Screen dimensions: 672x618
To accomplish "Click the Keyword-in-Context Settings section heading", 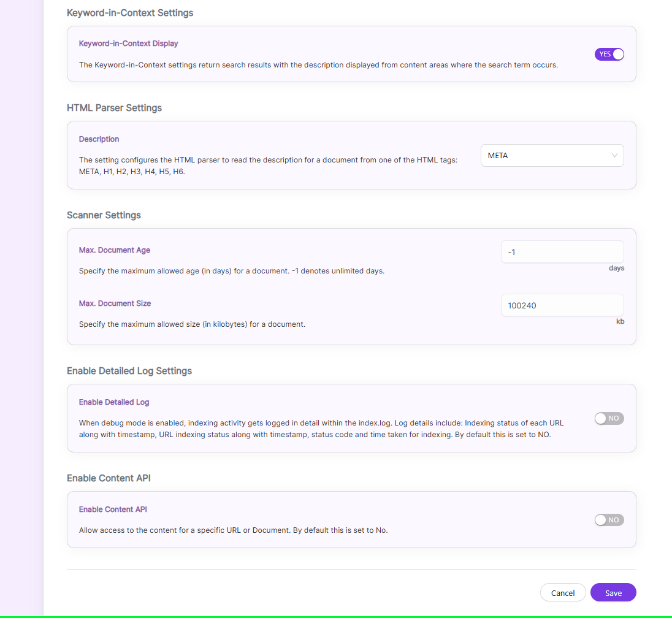I will (130, 13).
